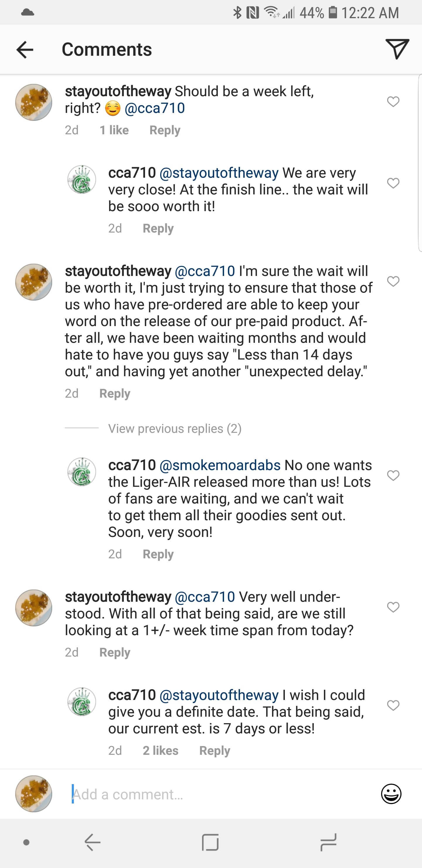Like the 'Should be a week left' comment
Screen dimensions: 422x868
[x=393, y=101]
